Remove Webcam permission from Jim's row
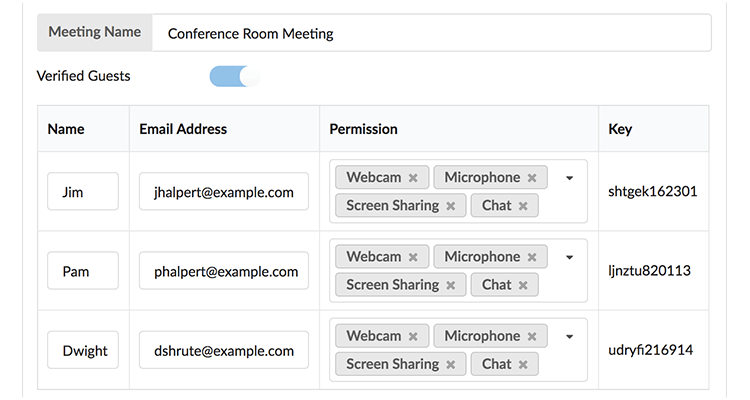Screen dimensions: 750x400 pos(413,178)
